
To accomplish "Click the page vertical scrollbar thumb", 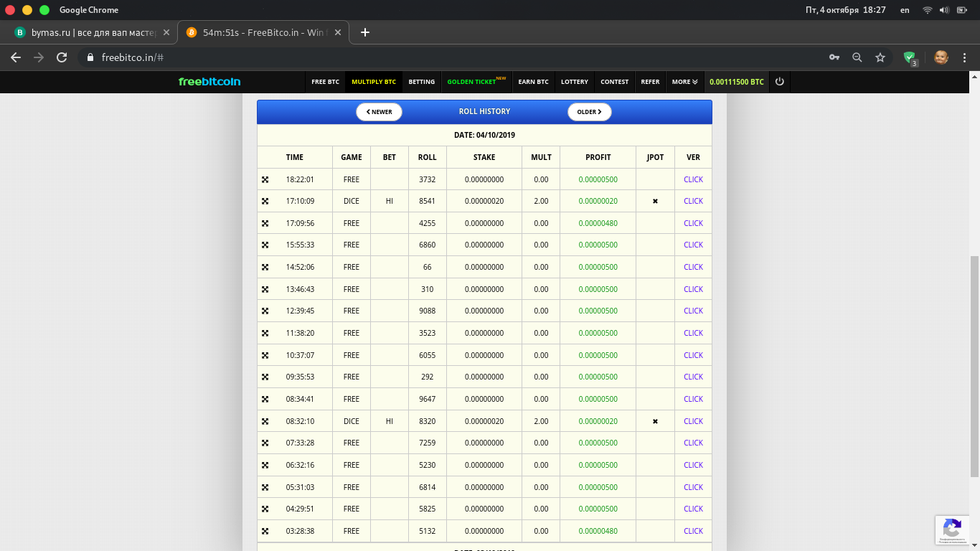I will tap(974, 366).
